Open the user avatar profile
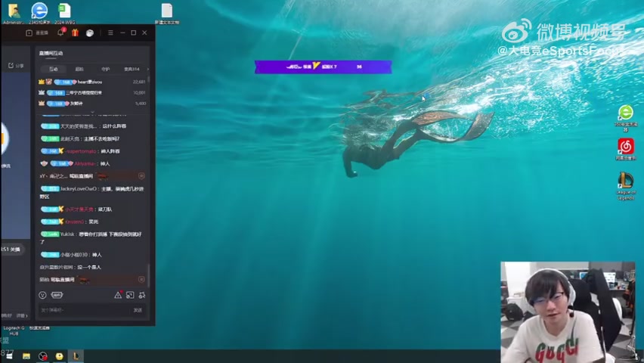The image size is (644, 363). click(x=90, y=33)
